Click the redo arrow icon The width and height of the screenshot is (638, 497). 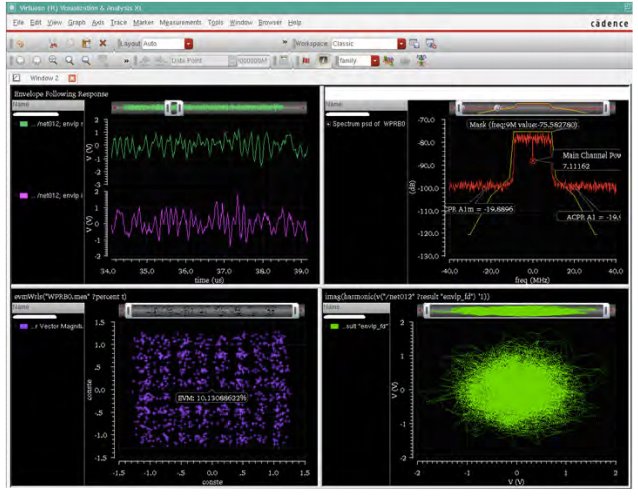coord(37,61)
